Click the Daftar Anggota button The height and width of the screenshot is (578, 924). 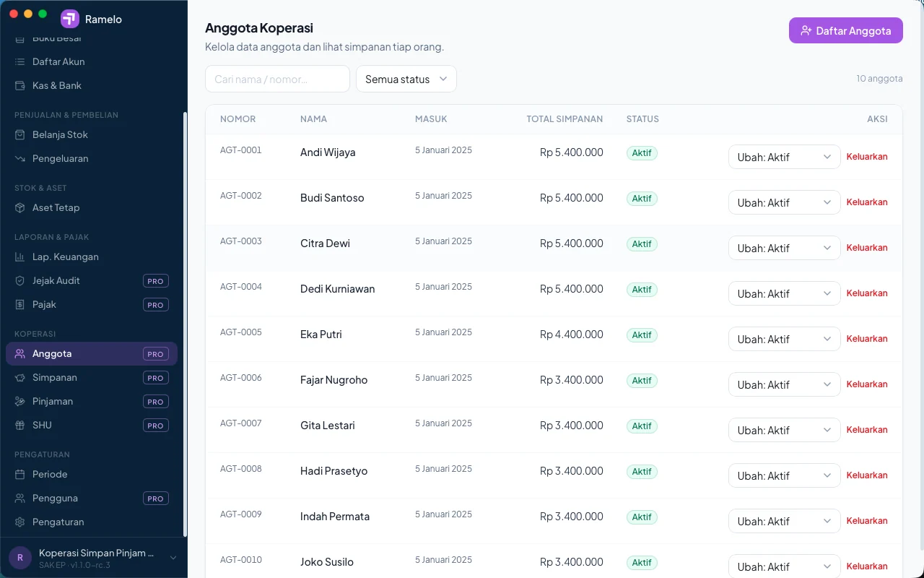(x=846, y=30)
